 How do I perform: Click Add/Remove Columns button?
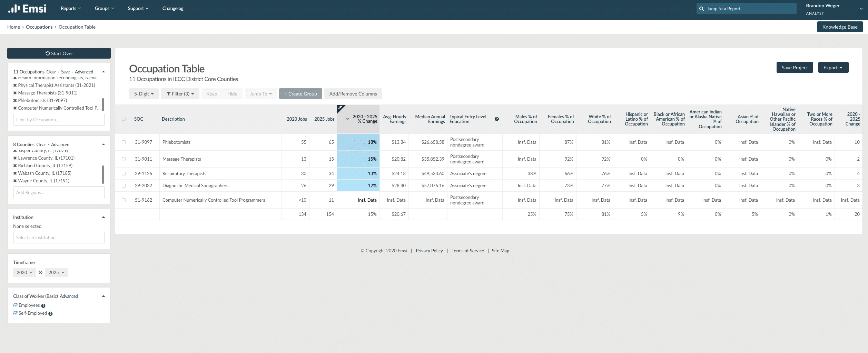tap(353, 94)
